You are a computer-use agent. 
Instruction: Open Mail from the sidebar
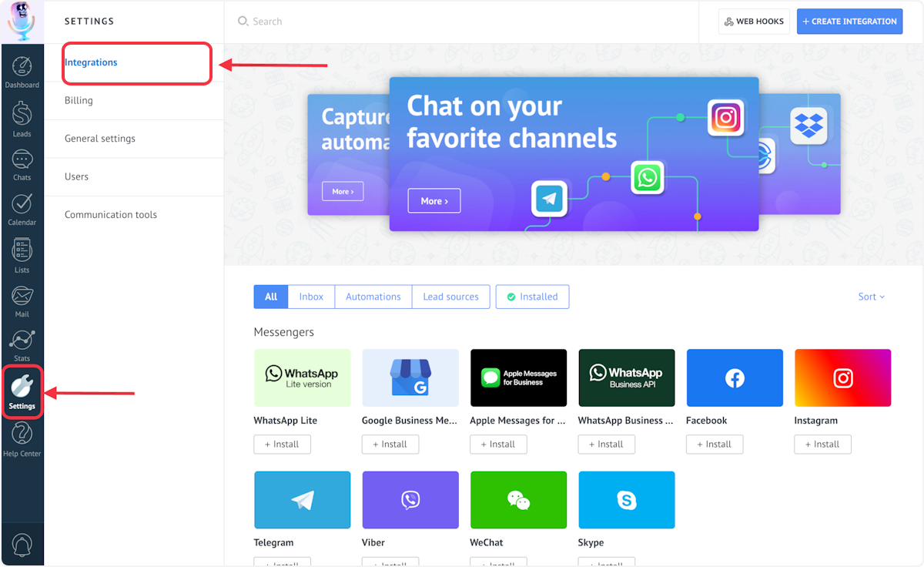click(22, 301)
